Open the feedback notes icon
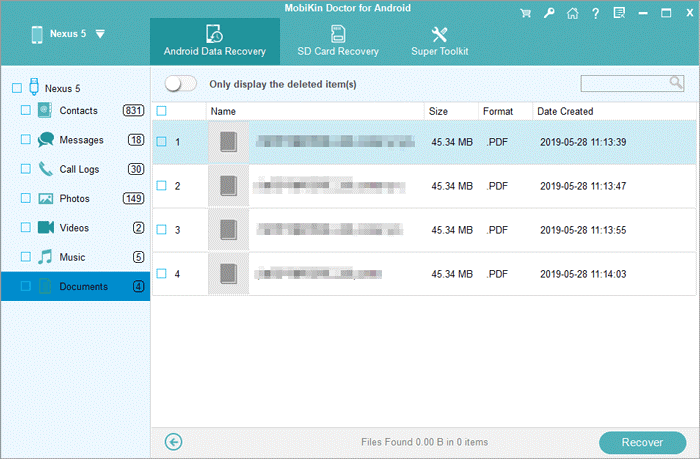This screenshot has width=700, height=459. (619, 13)
